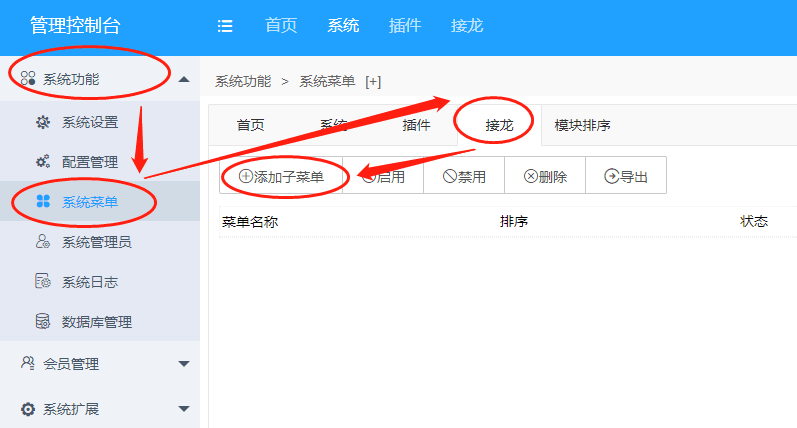This screenshot has width=797, height=428.
Task: Click the 禁用 button
Action: pos(464,176)
